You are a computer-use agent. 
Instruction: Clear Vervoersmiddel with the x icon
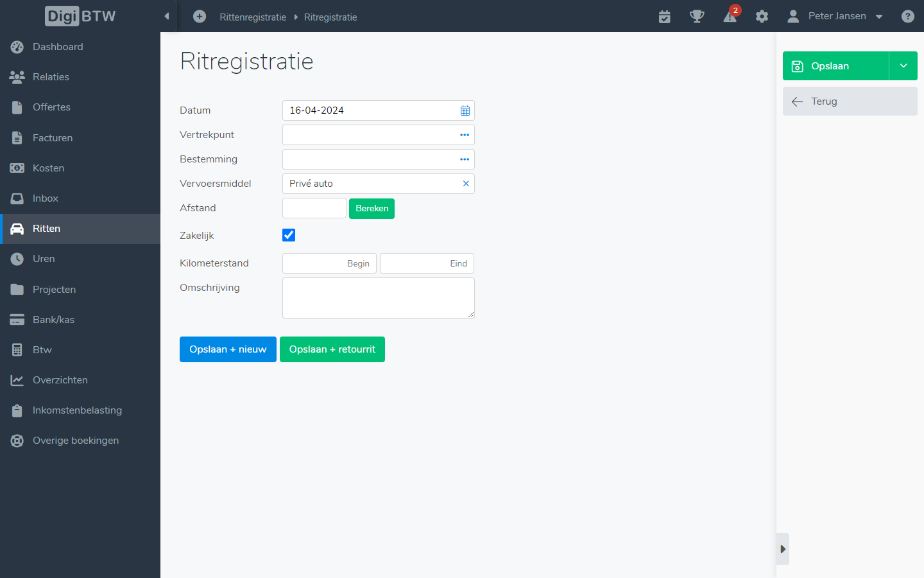(x=466, y=184)
